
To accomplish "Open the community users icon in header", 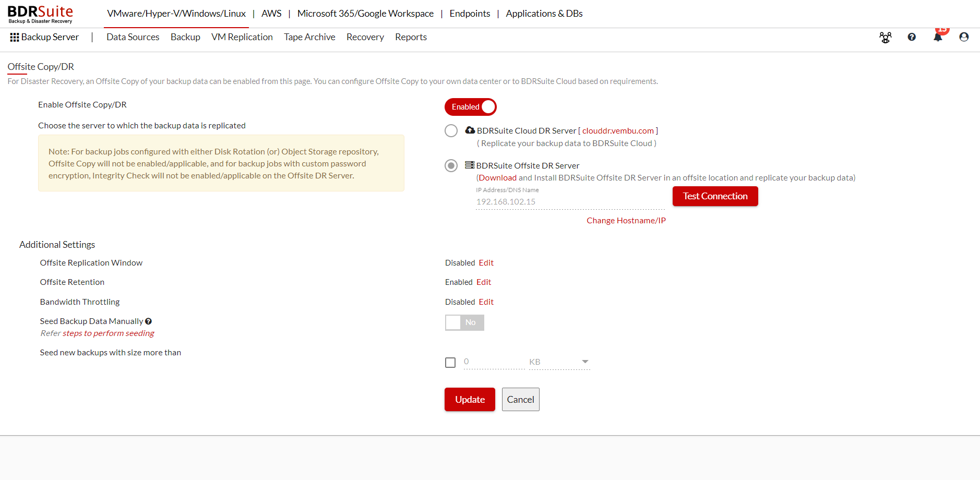I will (886, 37).
